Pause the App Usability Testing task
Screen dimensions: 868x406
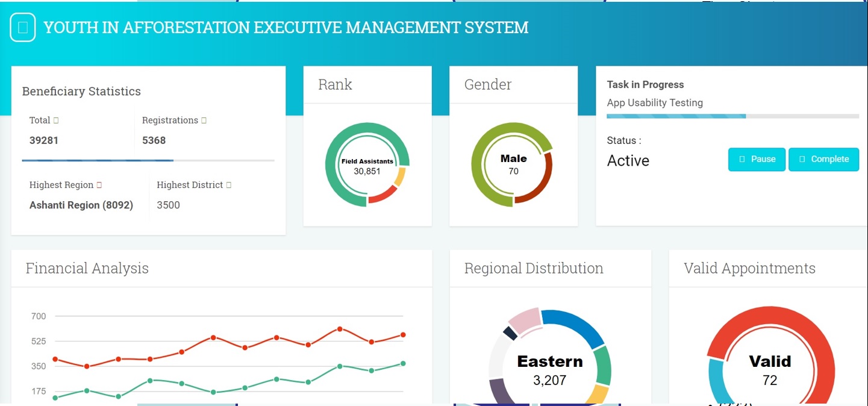pyautogui.click(x=757, y=160)
